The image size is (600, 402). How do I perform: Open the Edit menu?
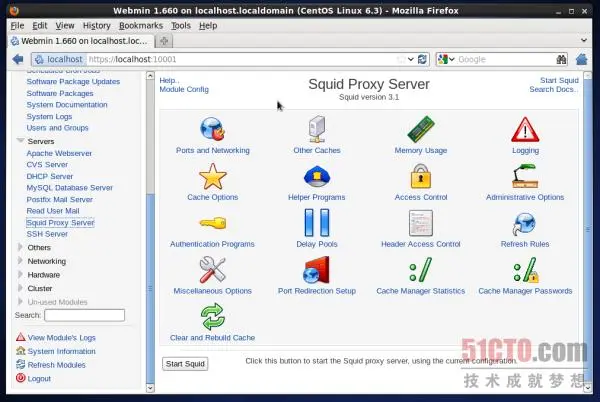39,26
